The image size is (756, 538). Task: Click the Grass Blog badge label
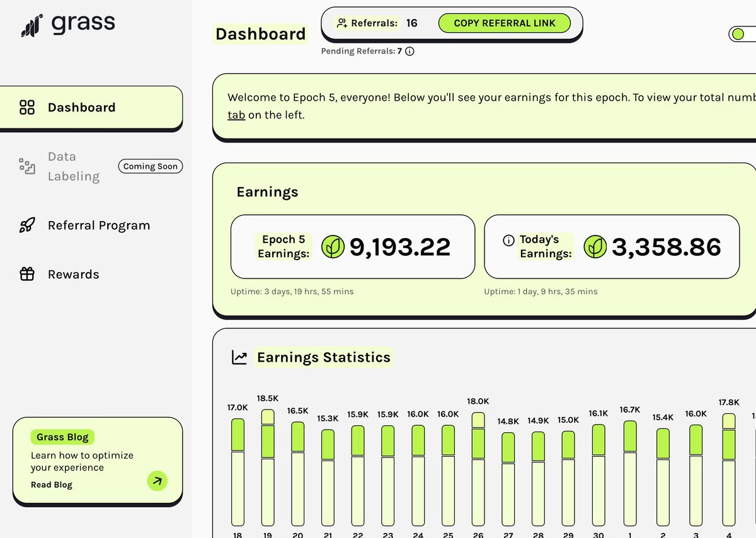(x=62, y=437)
